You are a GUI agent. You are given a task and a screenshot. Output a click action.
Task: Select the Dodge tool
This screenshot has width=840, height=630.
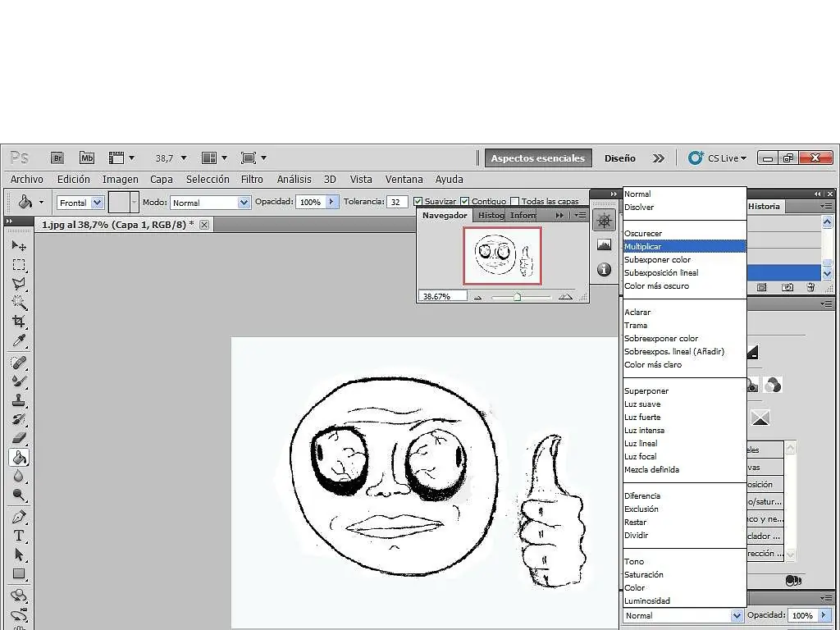[x=19, y=495]
